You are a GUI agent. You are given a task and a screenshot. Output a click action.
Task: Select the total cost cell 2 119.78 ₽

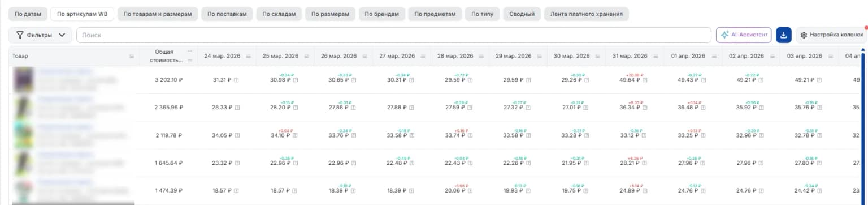[x=169, y=135]
